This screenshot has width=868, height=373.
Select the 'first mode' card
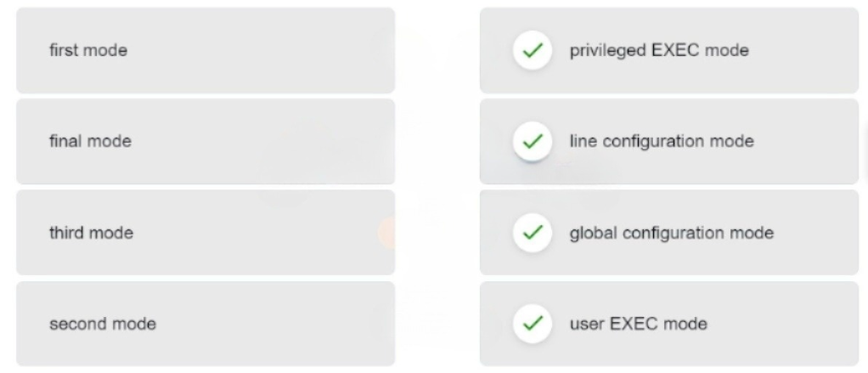point(206,50)
